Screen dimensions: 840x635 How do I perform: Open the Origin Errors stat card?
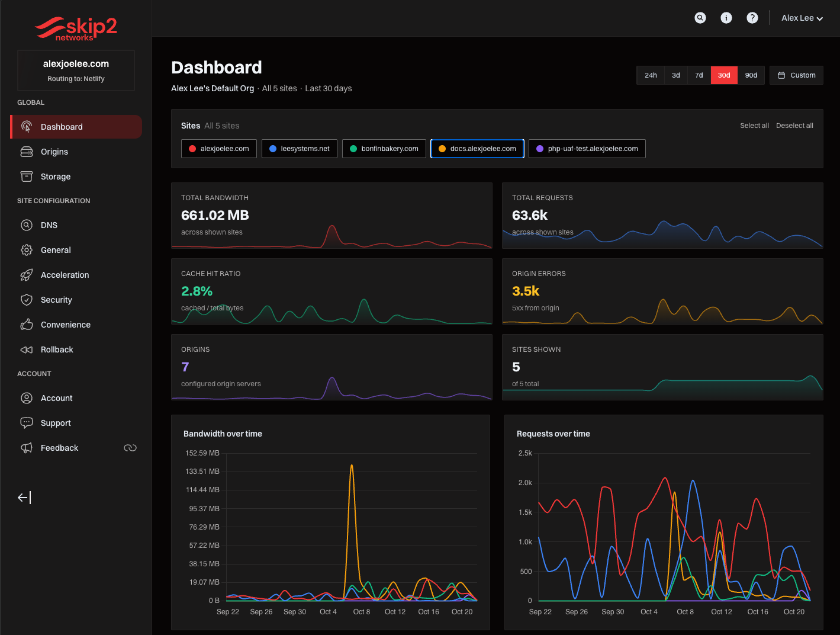point(662,291)
